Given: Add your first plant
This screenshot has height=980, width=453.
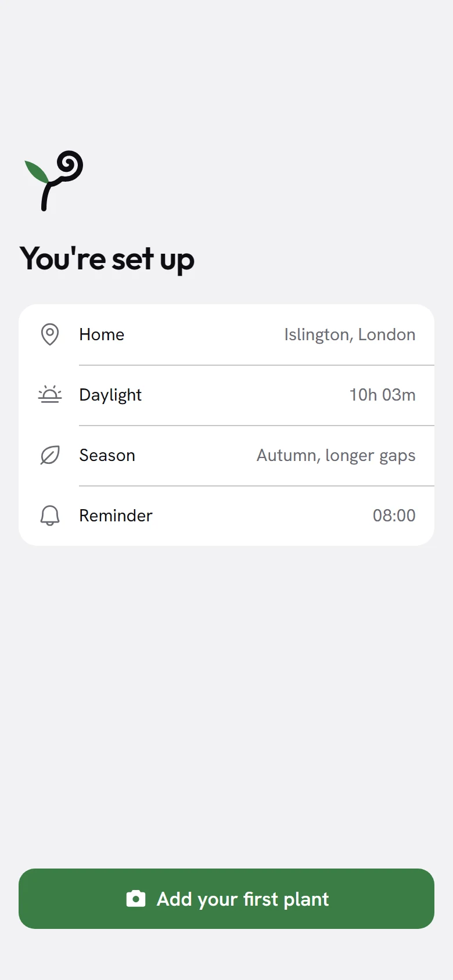Looking at the screenshot, I should [x=227, y=899].
